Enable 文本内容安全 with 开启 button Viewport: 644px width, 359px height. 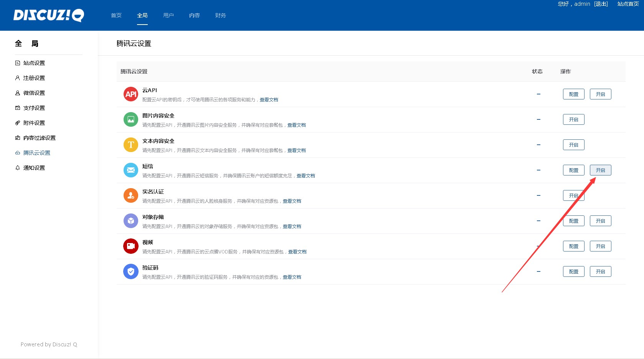click(x=574, y=145)
